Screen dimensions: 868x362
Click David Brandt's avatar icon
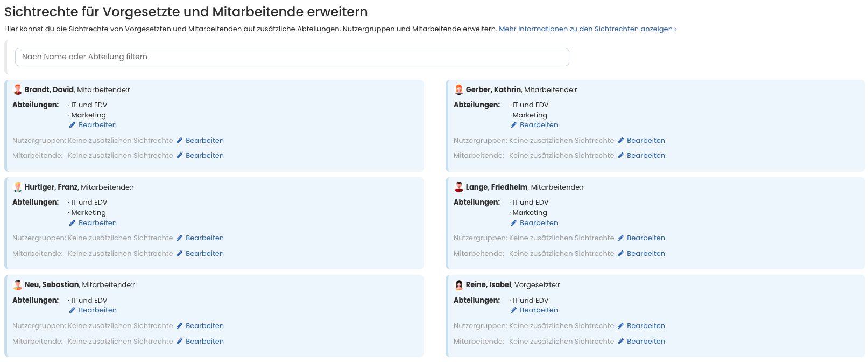click(x=18, y=90)
